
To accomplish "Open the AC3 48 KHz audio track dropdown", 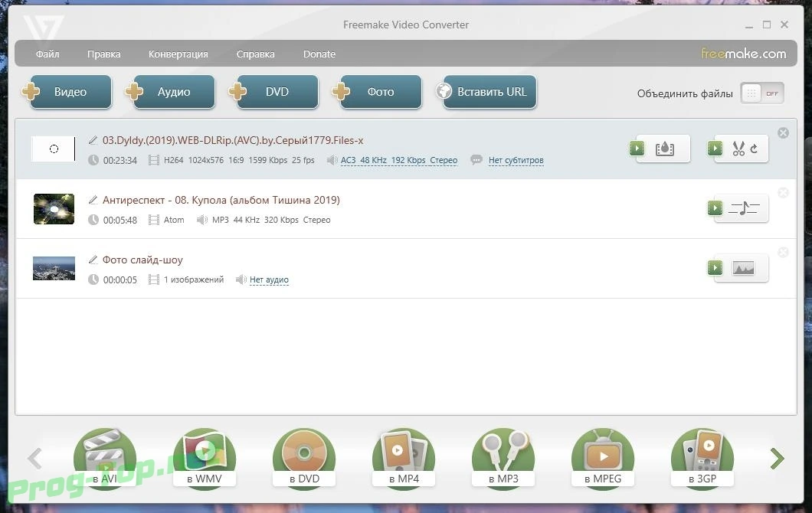I will coord(399,161).
